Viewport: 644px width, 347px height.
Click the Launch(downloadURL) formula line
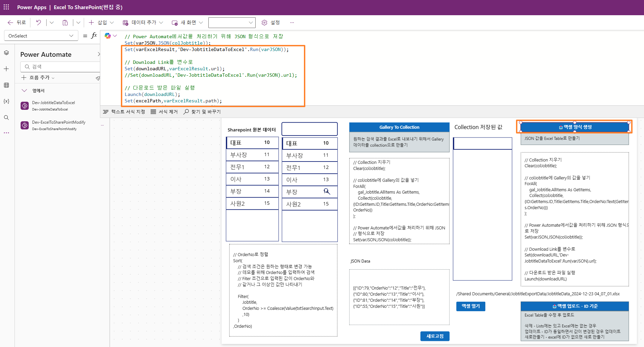[152, 95]
